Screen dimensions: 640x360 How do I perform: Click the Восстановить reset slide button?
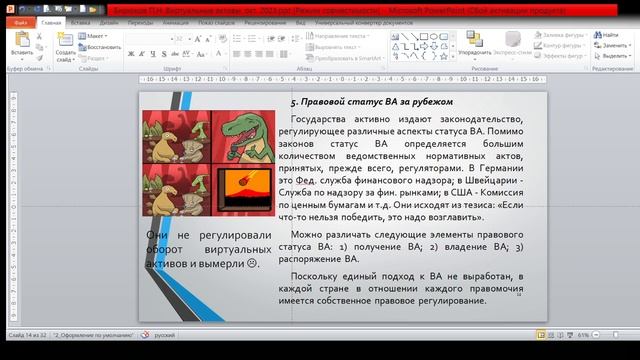[100, 47]
